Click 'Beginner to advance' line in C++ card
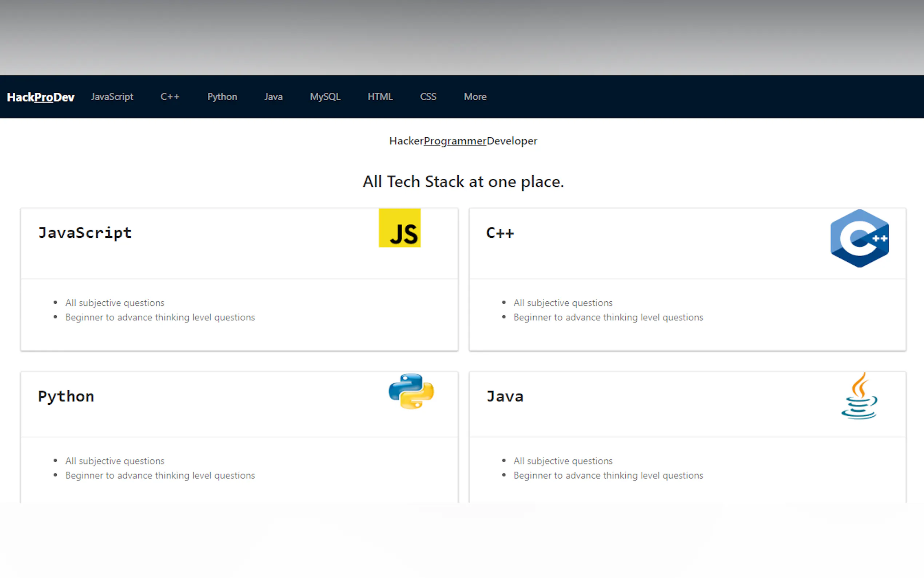The image size is (924, 578). (608, 317)
